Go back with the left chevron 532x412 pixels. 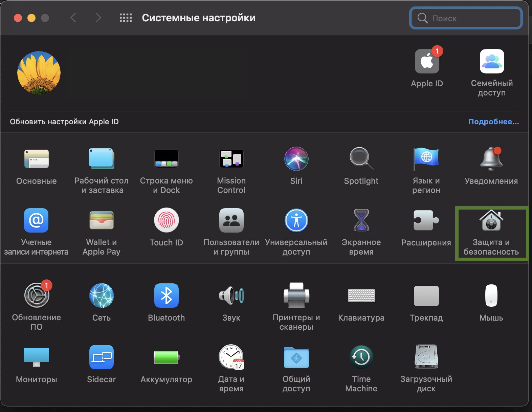(73, 18)
